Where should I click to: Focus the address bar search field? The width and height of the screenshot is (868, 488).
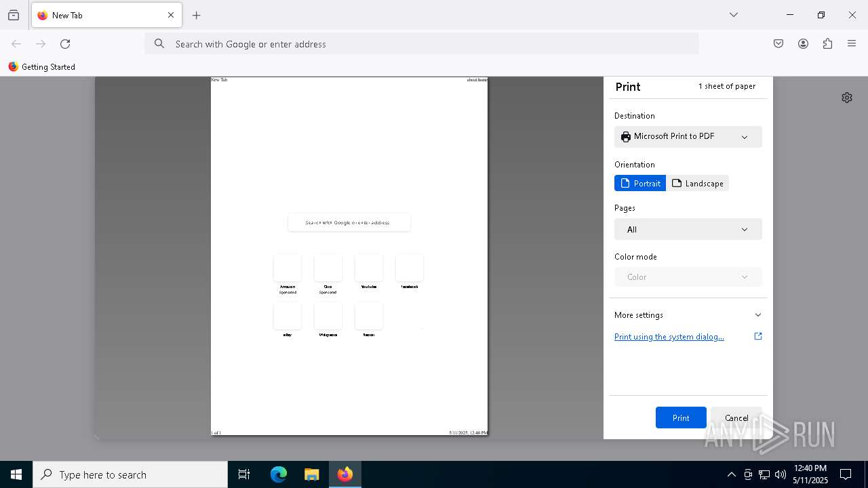click(422, 44)
